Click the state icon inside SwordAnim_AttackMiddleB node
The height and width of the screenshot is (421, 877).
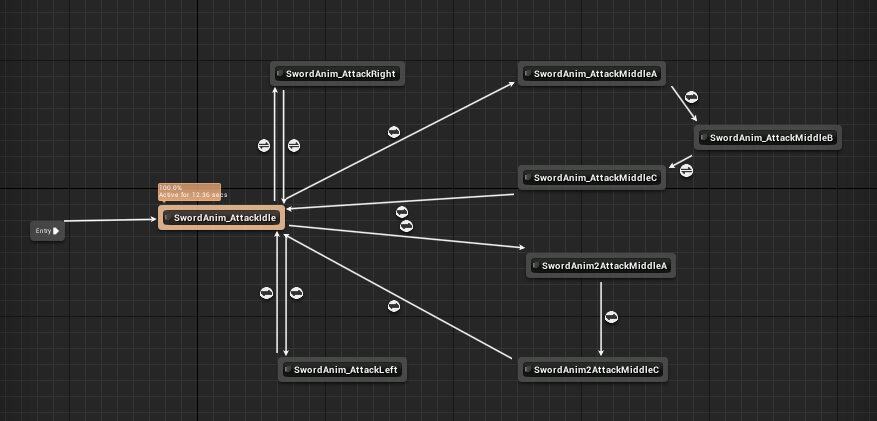(704, 138)
